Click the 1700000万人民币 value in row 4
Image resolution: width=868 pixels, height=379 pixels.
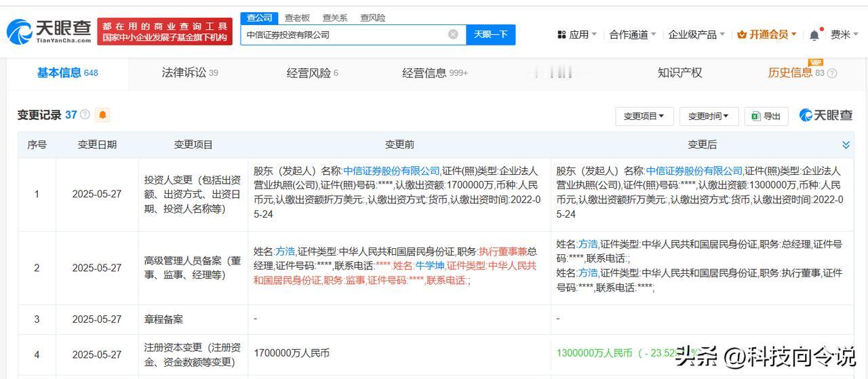292,353
